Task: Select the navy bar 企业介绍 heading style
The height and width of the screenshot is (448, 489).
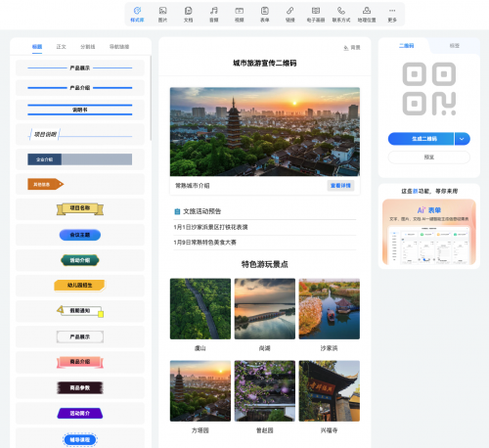Action: click(x=80, y=159)
